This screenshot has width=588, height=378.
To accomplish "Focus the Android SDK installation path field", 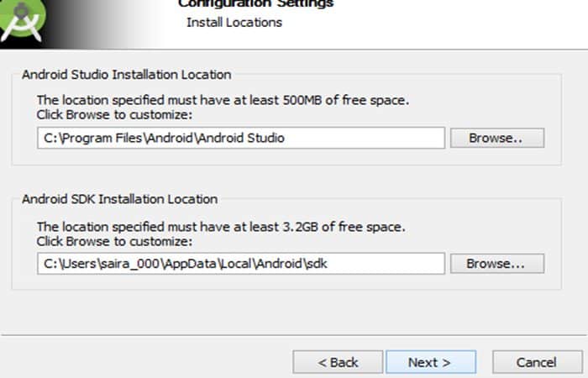I will coord(241,264).
